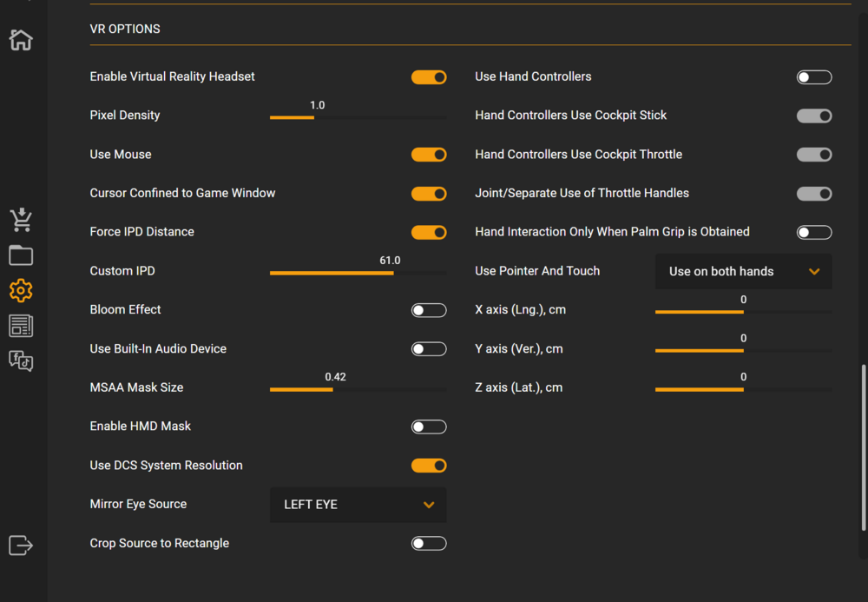
Task: Open the social media chat icon
Action: coord(21,361)
